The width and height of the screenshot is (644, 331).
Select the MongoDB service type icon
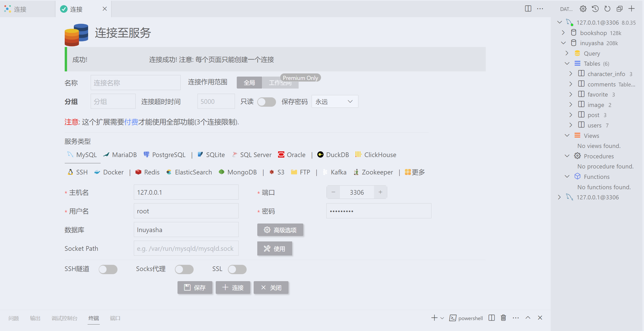pyautogui.click(x=221, y=172)
